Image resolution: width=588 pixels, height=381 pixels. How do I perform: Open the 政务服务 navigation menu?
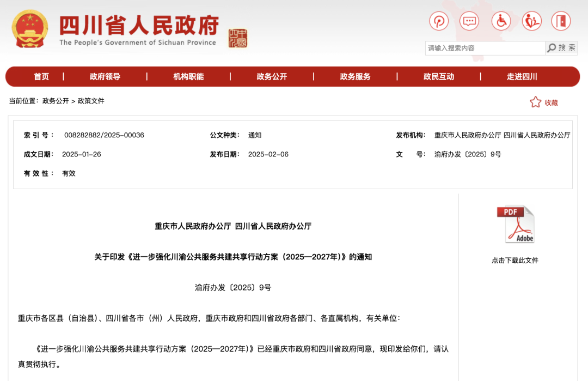354,76
